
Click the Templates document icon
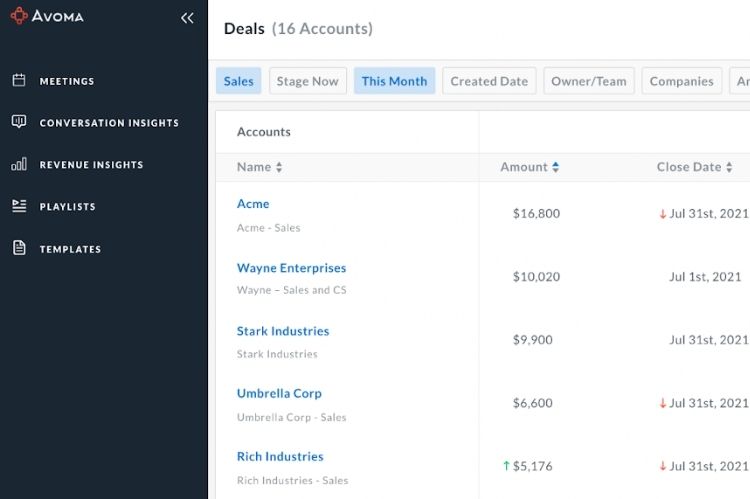19,248
